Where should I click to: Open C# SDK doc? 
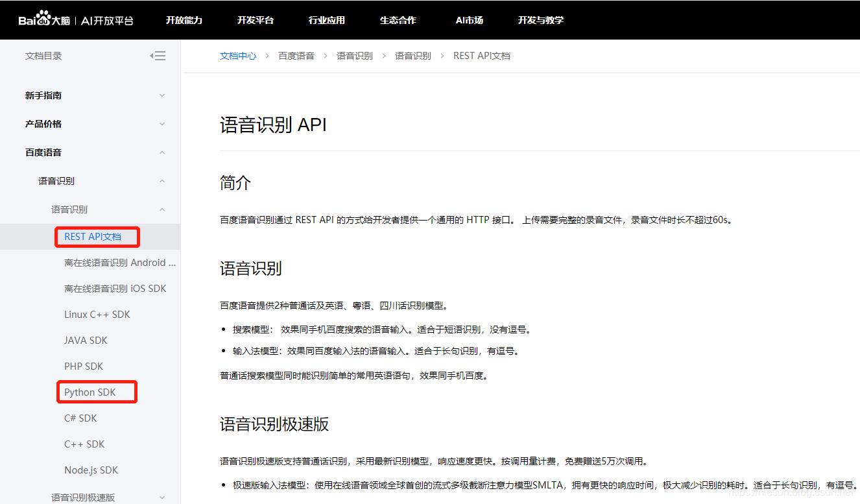pos(80,418)
